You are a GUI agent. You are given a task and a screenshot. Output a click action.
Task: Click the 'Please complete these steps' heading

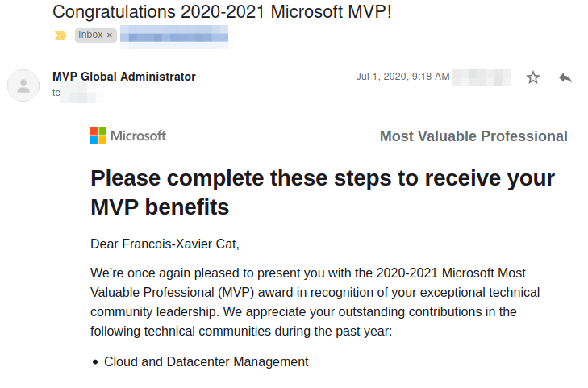323,177
